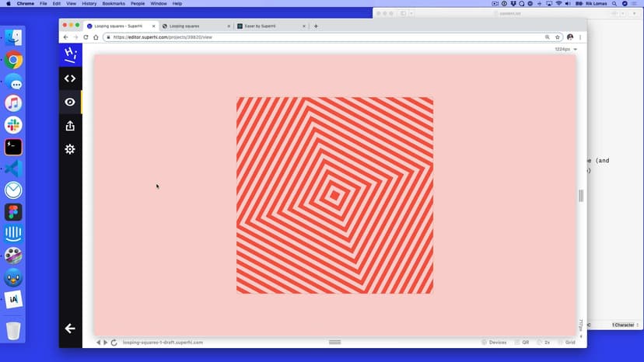Toggle the 2x resolution option
644x362 pixels.
pos(544,343)
